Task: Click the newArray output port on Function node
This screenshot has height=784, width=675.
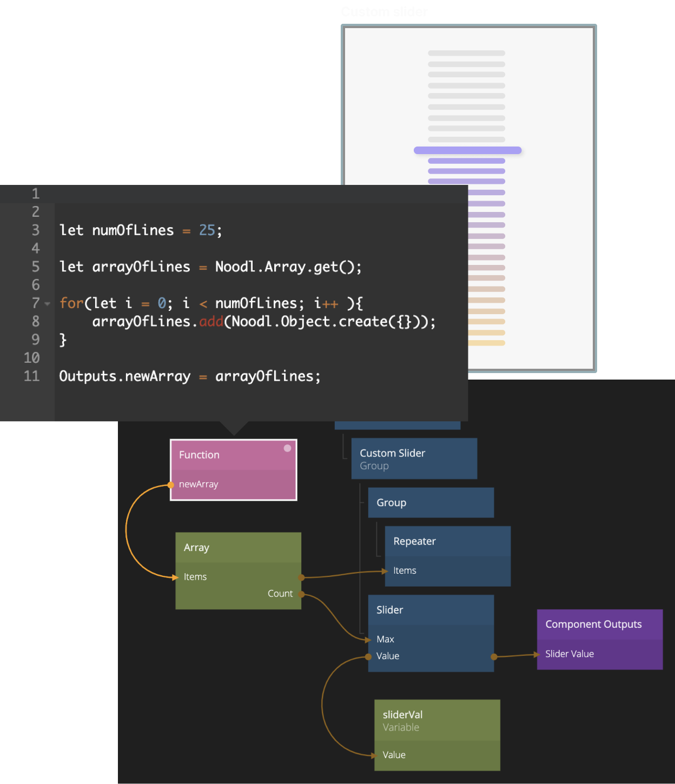Action: 171,485
